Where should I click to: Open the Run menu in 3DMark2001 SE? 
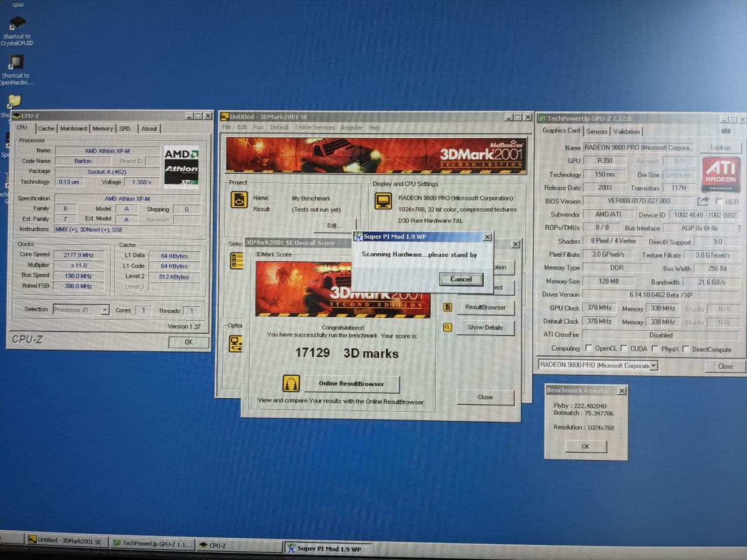(258, 127)
